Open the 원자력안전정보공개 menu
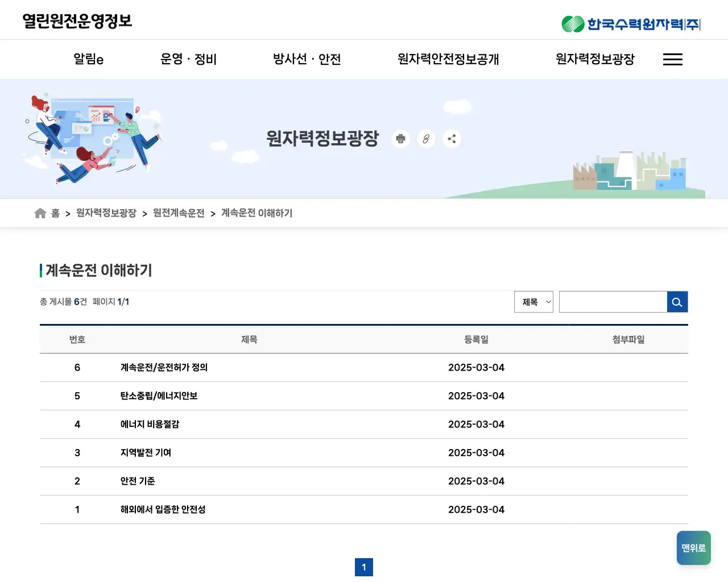728x582 pixels. (448, 59)
